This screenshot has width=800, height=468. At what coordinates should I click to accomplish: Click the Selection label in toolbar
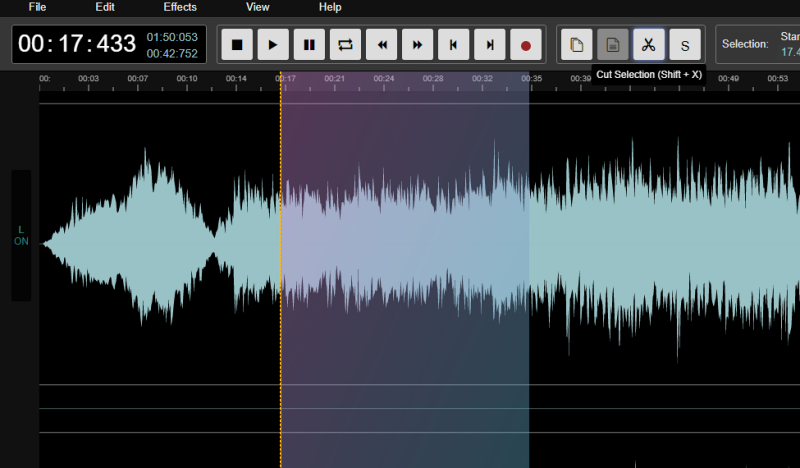(745, 44)
